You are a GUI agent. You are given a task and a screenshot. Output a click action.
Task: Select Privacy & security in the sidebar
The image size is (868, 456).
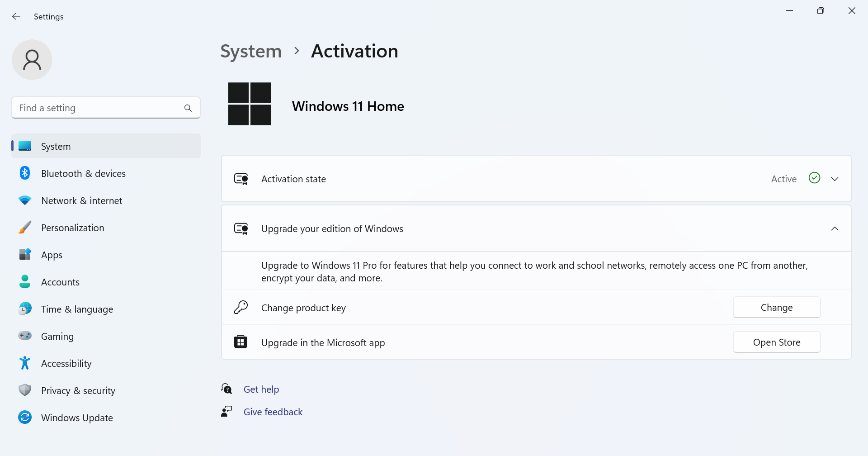78,390
